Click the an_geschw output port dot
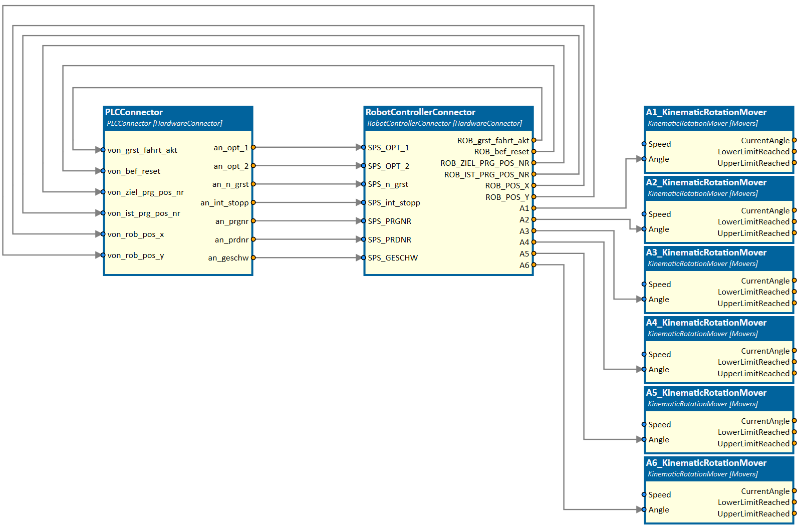803x532 pixels. [253, 257]
